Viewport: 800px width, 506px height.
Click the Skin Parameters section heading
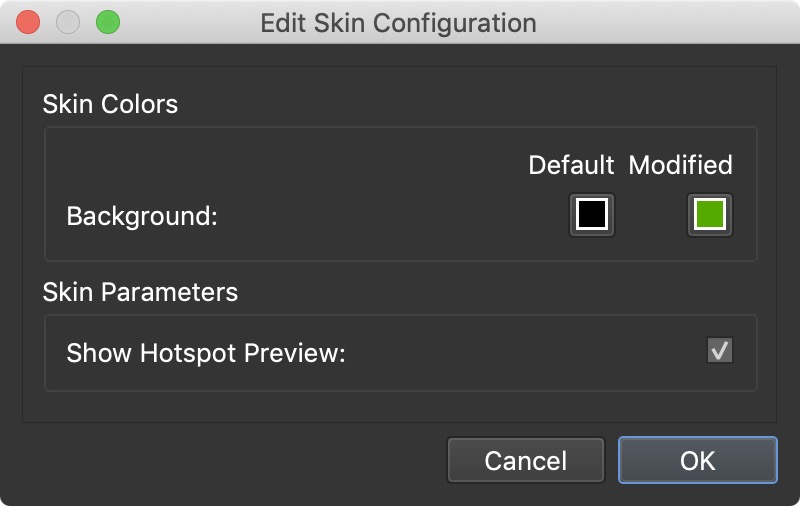(140, 292)
